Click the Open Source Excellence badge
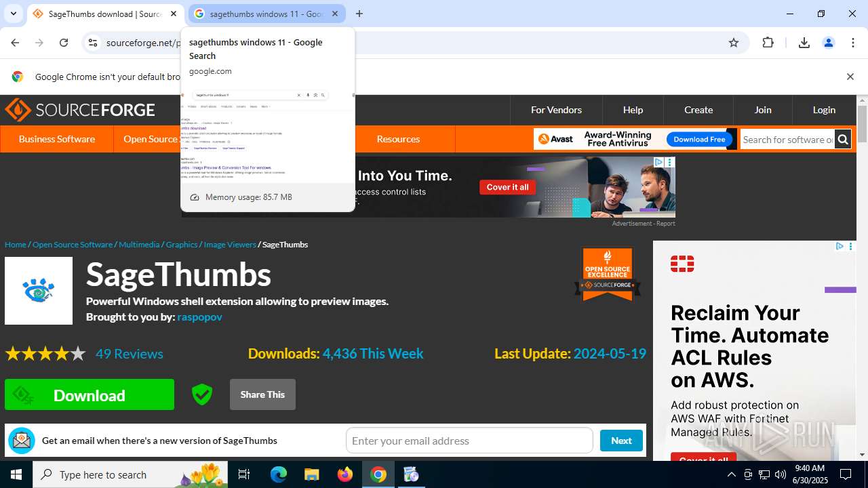Screen dimensions: 868x488 608,274
